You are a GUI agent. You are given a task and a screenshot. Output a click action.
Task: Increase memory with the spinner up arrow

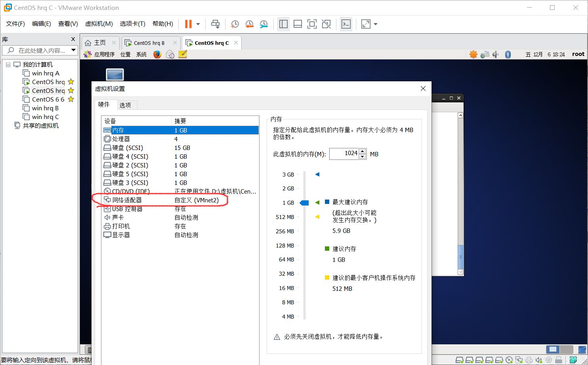[x=363, y=151]
